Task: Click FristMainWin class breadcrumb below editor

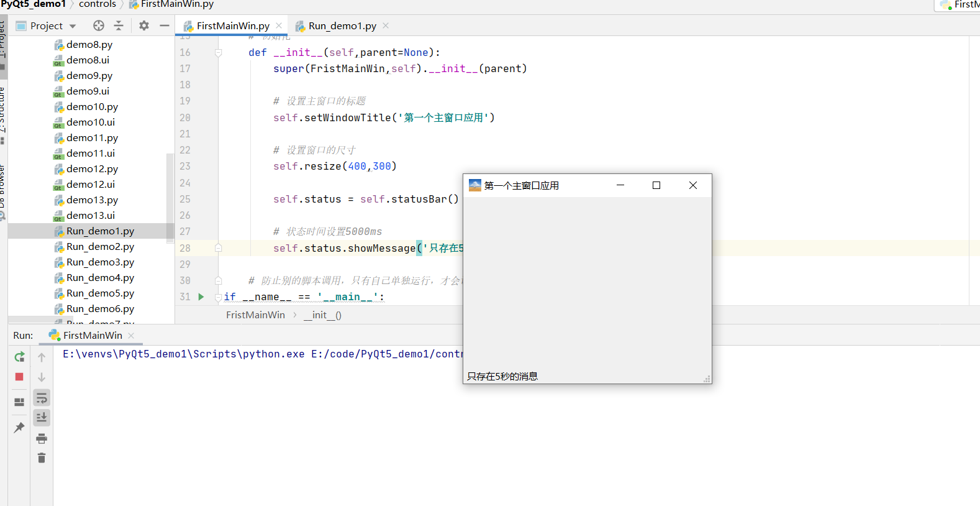Action: click(x=255, y=315)
